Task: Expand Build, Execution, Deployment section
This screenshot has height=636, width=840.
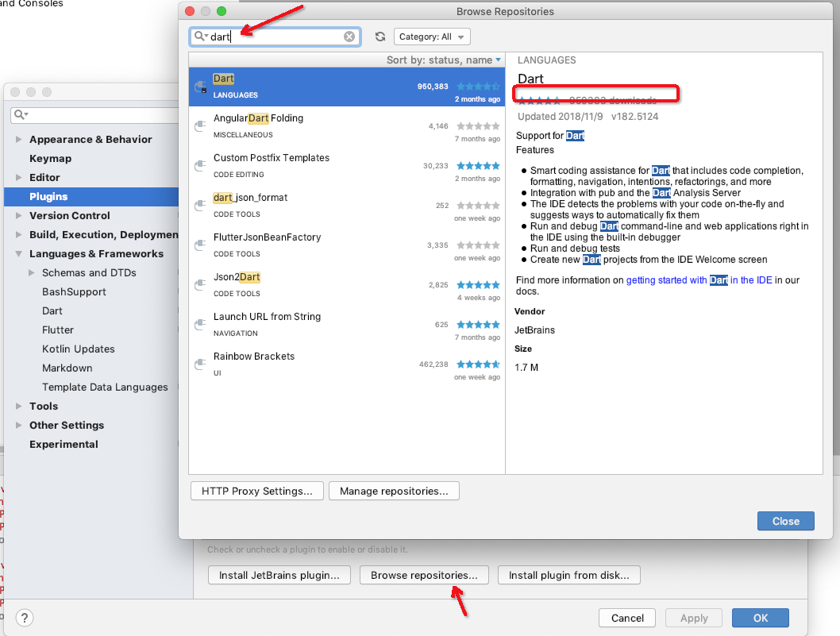Action: click(19, 235)
